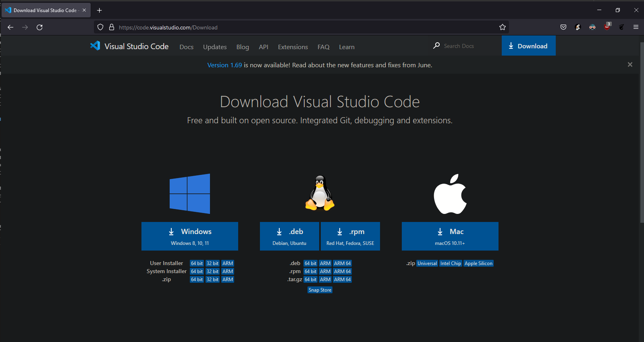Select Linux .rpm 64 bit link
Viewport: 644px width, 342px height.
pyautogui.click(x=311, y=272)
